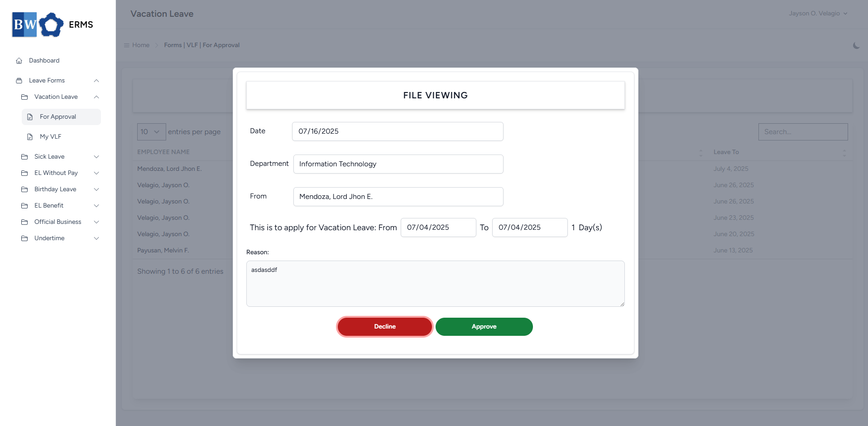Click the red Decline button
868x426 pixels.
(x=385, y=327)
